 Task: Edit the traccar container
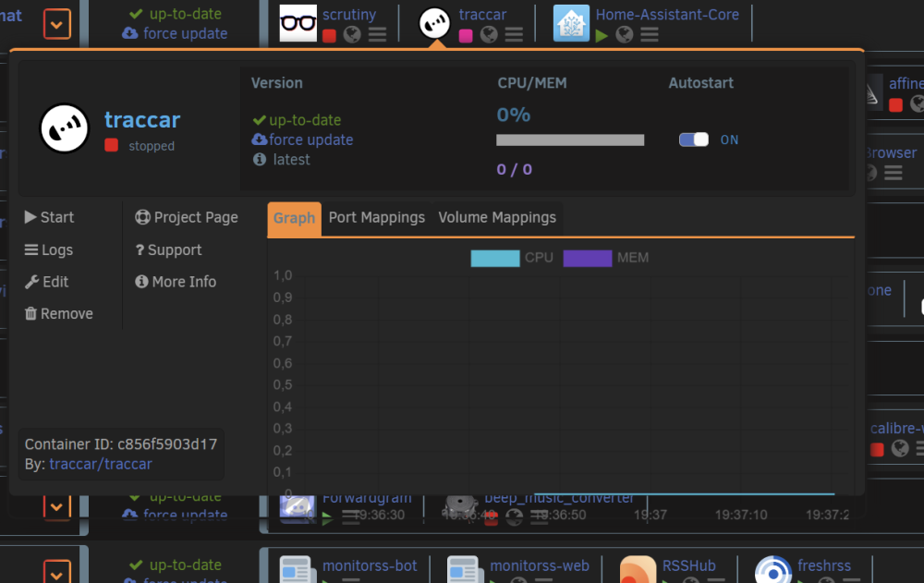tap(46, 282)
